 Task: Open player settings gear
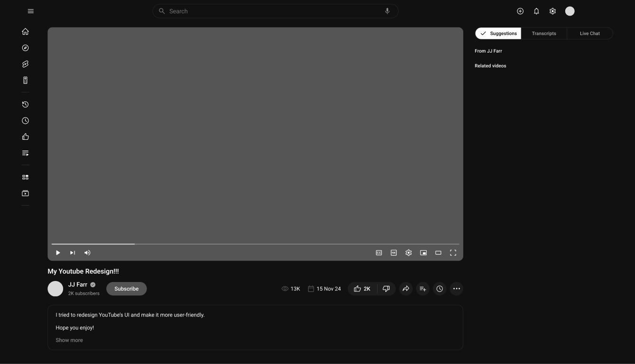tap(409, 253)
